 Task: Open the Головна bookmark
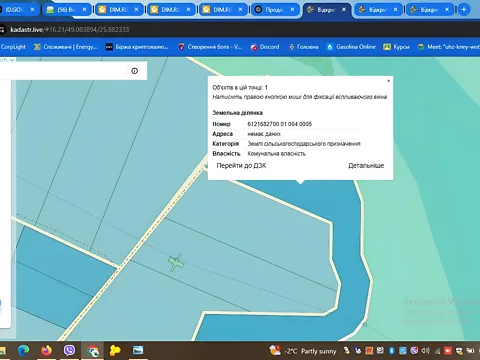(304, 47)
